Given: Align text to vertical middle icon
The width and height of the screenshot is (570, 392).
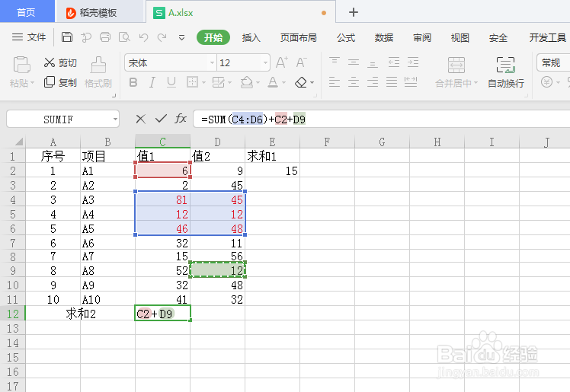Looking at the screenshot, I should tap(354, 62).
